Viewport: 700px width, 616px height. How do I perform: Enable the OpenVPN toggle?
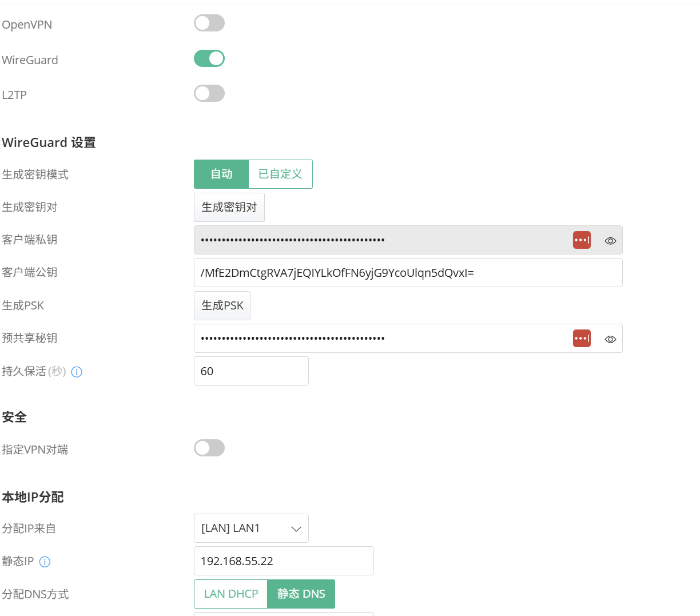209,23
